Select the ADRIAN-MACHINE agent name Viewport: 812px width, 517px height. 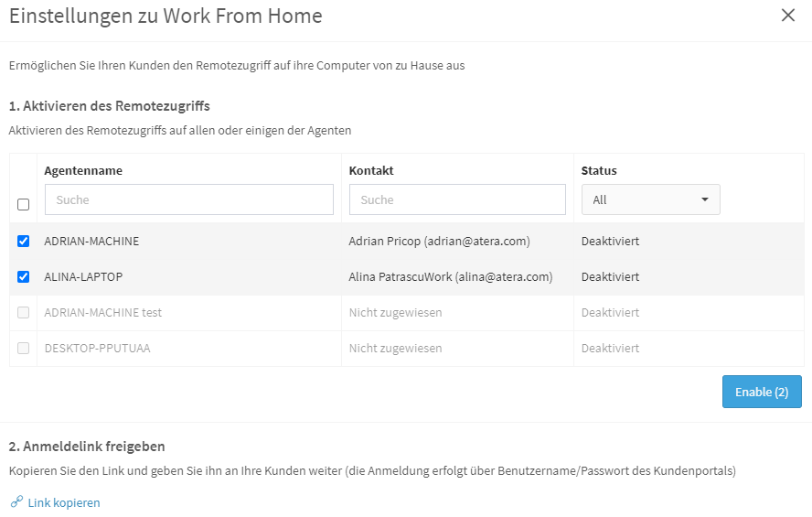(x=91, y=242)
